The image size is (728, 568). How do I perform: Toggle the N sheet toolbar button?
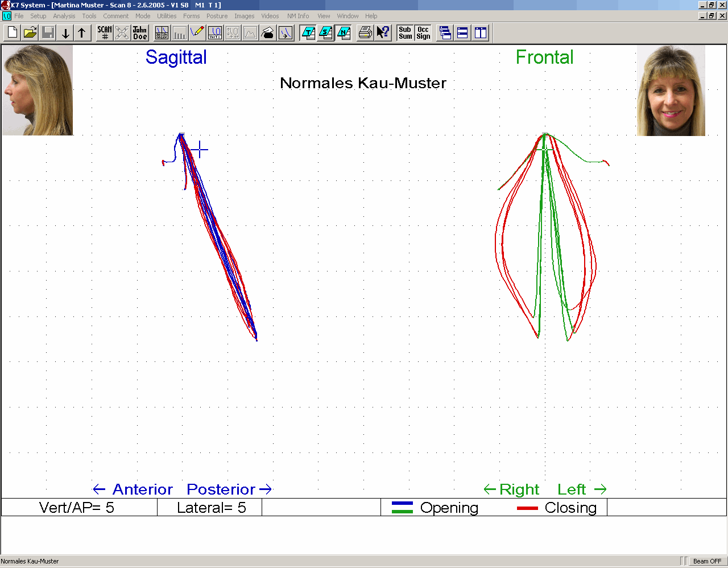(344, 33)
